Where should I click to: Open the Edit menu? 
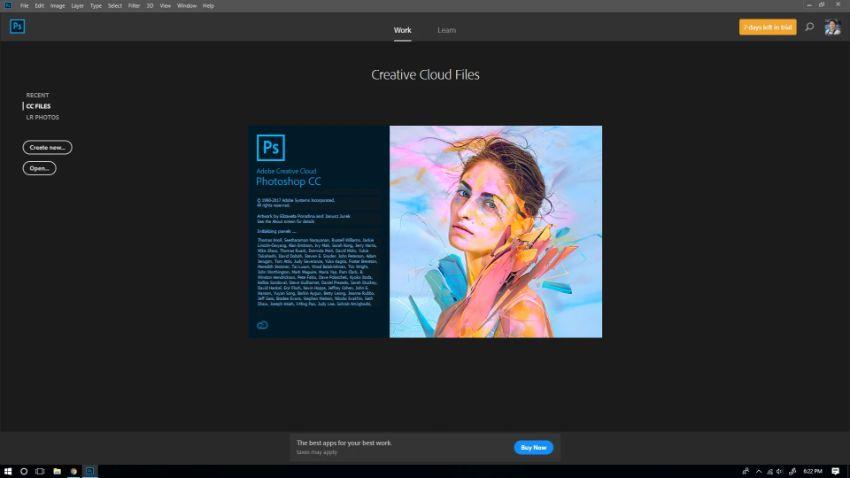(x=40, y=6)
